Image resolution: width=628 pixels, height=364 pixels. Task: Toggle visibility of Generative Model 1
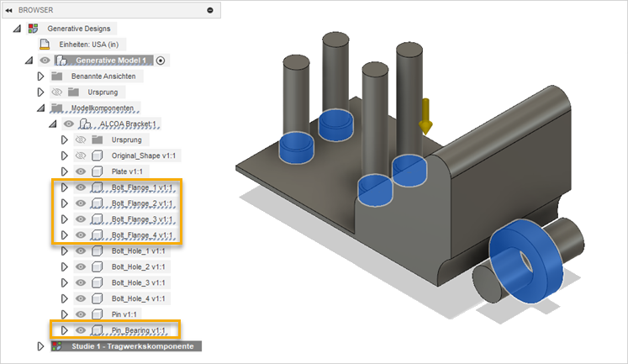click(x=45, y=61)
